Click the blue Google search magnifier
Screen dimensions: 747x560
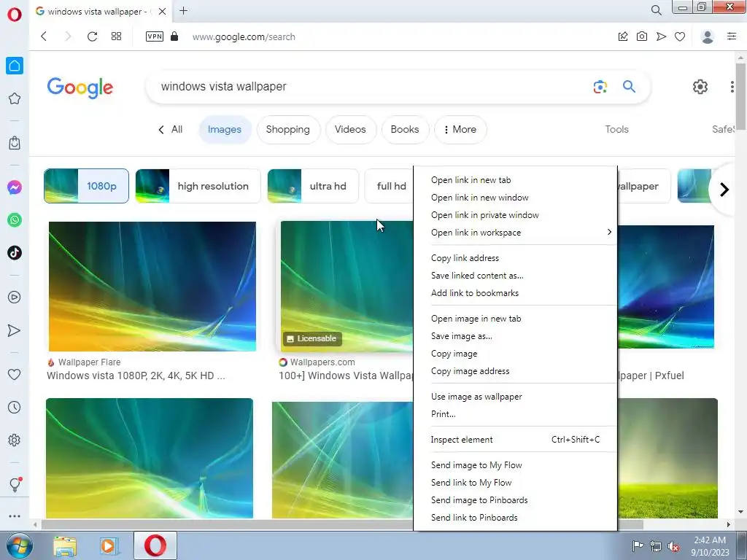[629, 86]
